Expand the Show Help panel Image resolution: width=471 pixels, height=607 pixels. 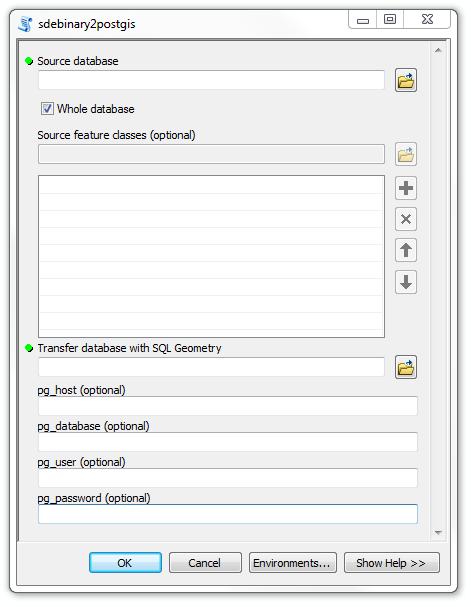point(391,562)
